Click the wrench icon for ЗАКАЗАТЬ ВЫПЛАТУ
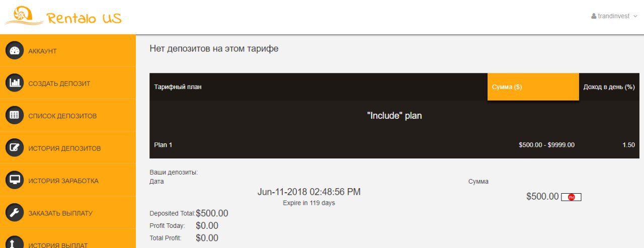The image size is (644, 248). 14,213
